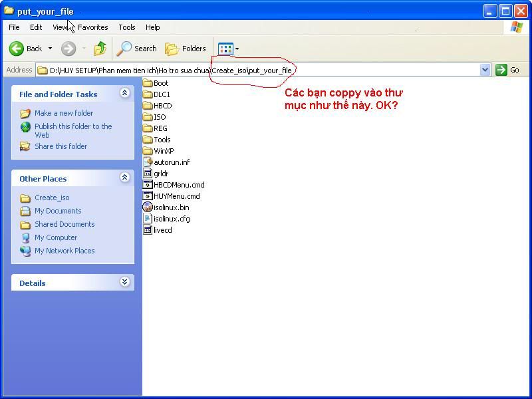This screenshot has width=532, height=399.
Task: Collapse the Other Places panel
Action: (x=125, y=178)
